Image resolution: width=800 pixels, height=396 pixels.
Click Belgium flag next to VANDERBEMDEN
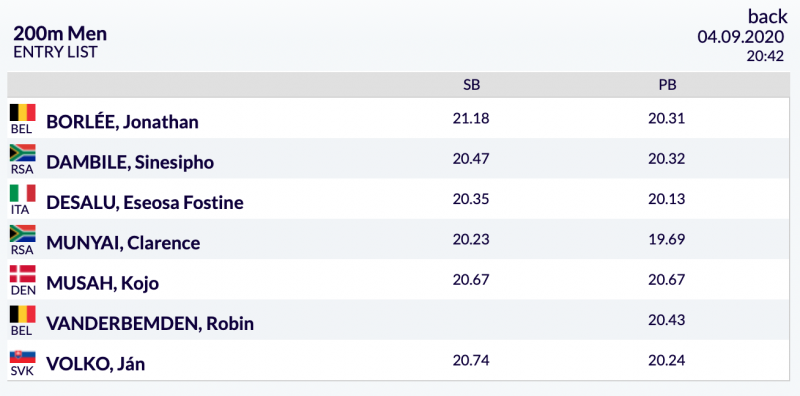(22, 314)
